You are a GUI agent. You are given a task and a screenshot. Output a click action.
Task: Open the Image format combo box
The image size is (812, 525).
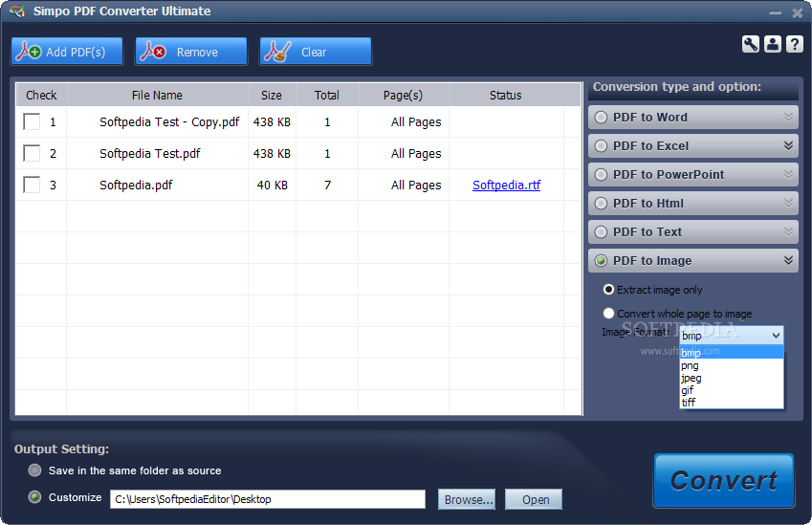pyautogui.click(x=732, y=336)
